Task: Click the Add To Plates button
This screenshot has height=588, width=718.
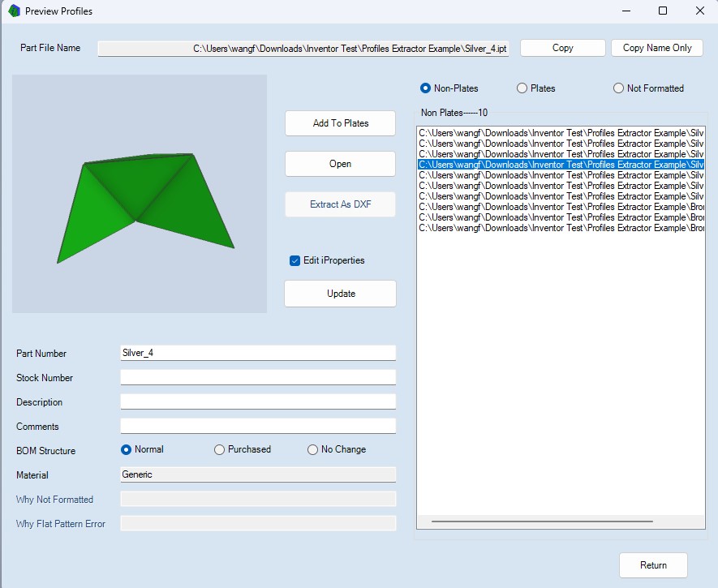Action: click(340, 123)
